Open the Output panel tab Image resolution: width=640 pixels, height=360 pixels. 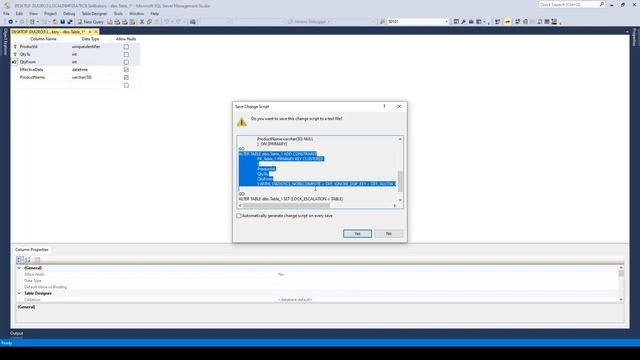[17, 333]
